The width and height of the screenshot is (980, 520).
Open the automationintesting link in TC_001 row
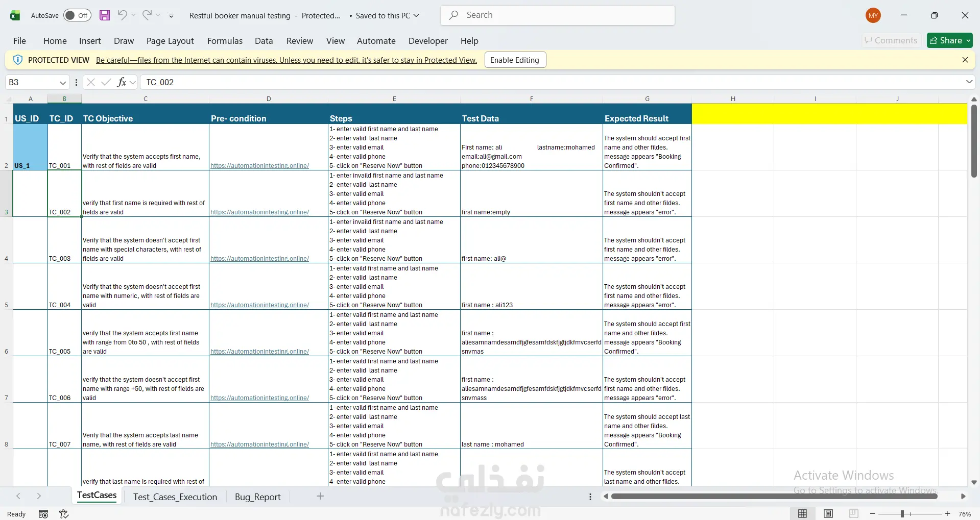point(259,166)
